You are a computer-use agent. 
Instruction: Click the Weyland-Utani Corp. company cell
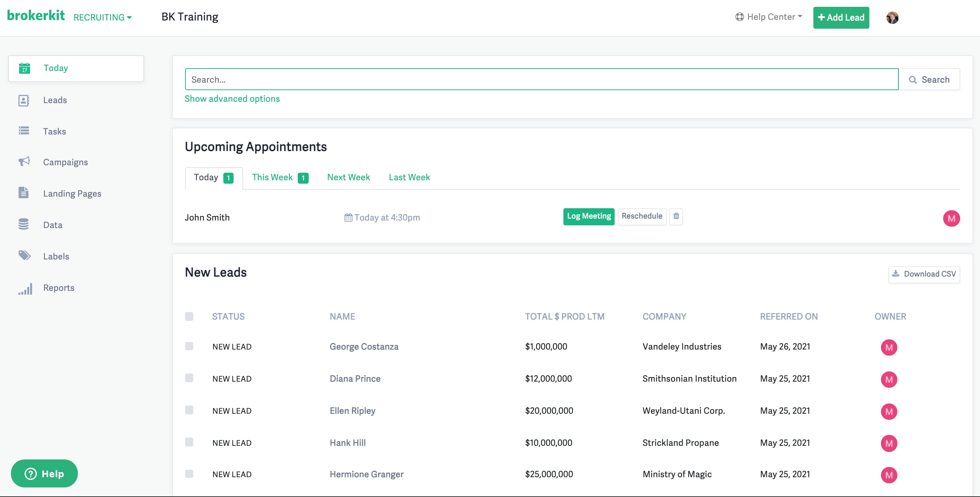pyautogui.click(x=684, y=411)
